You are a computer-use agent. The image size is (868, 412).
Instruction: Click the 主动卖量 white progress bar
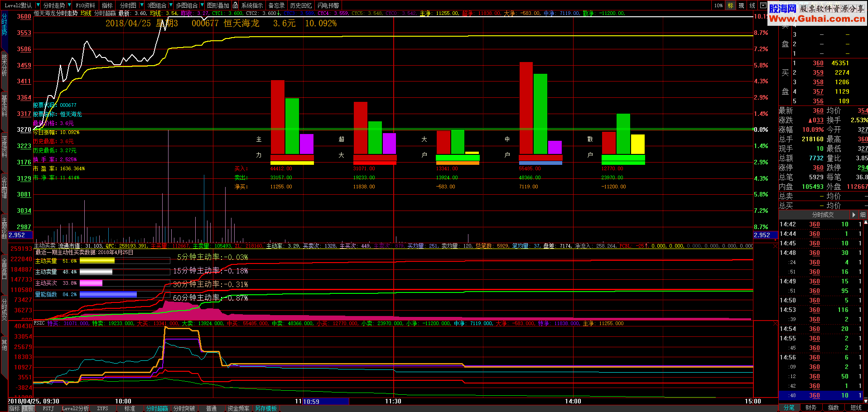[96, 272]
